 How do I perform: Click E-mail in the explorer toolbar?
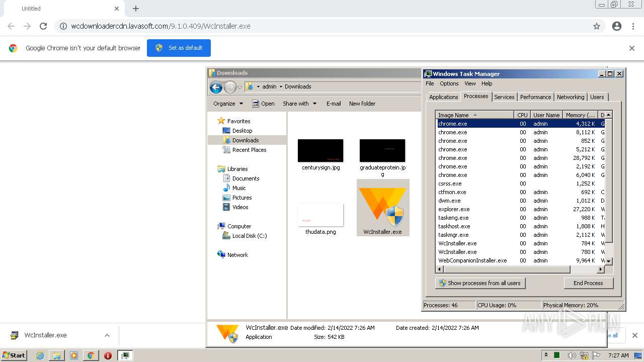click(334, 104)
